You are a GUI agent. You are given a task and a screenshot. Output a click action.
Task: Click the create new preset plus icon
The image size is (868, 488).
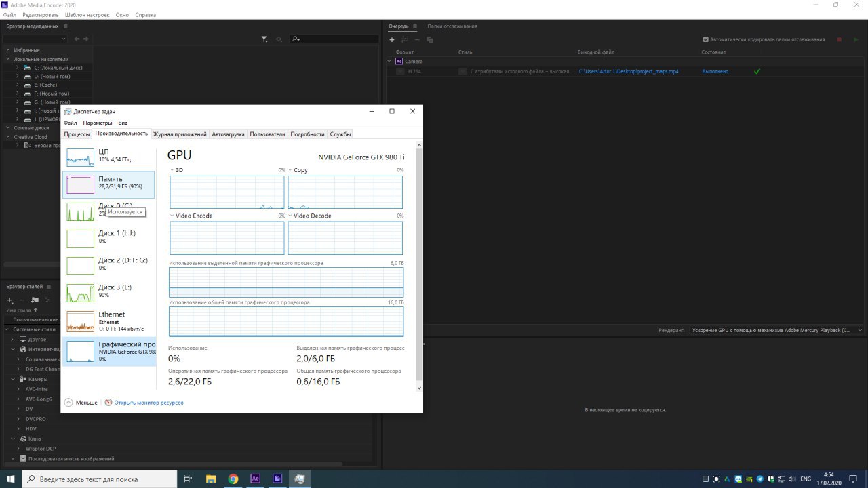pos(9,300)
